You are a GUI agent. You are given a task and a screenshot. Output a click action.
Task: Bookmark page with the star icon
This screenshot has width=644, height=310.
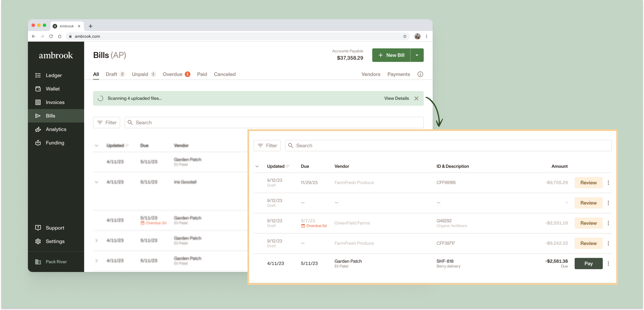[x=405, y=36]
